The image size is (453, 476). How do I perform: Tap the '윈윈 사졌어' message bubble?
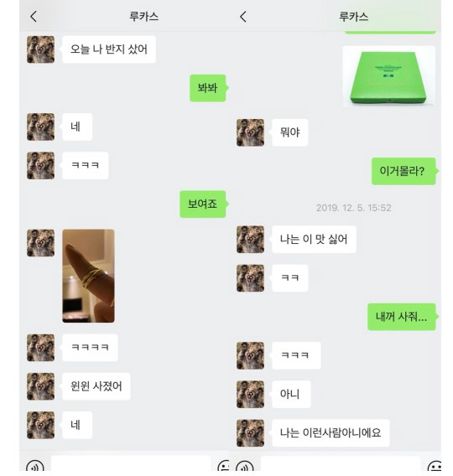(x=96, y=386)
